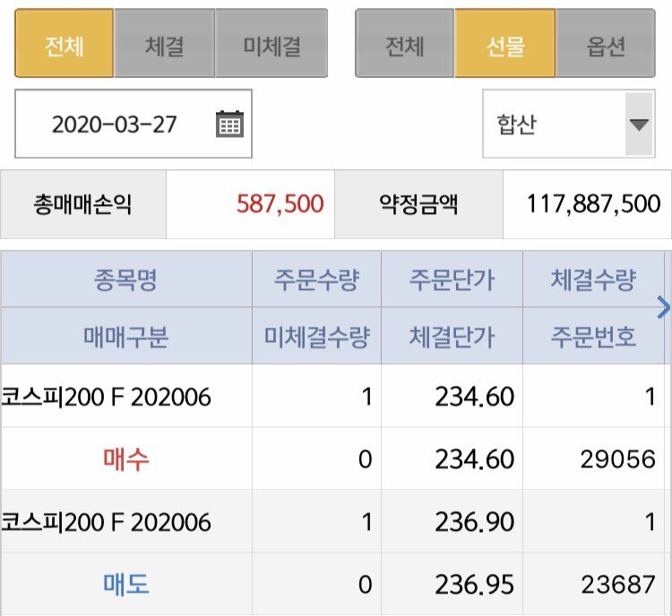The height and width of the screenshot is (616, 672).
Task: Select the 전체 order status tab
Action: pyautogui.click(x=64, y=44)
